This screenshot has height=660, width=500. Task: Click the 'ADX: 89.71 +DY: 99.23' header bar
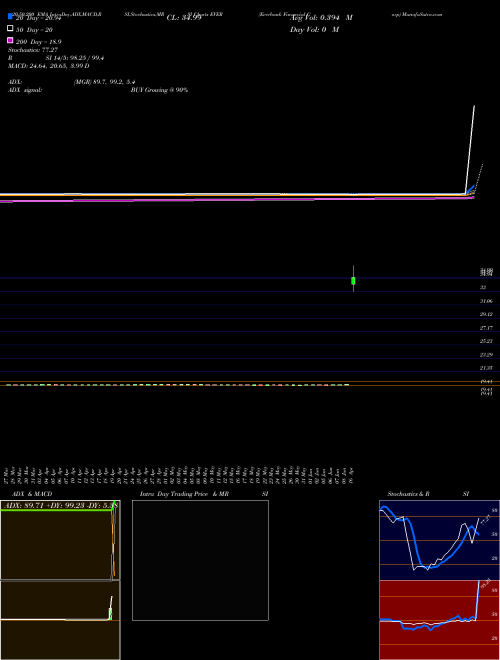60,505
